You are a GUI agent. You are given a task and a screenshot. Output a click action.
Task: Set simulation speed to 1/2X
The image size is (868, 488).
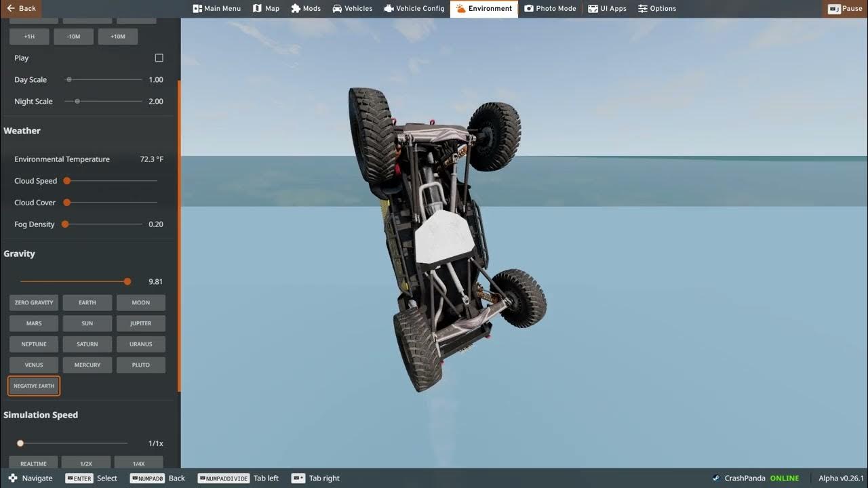click(86, 463)
